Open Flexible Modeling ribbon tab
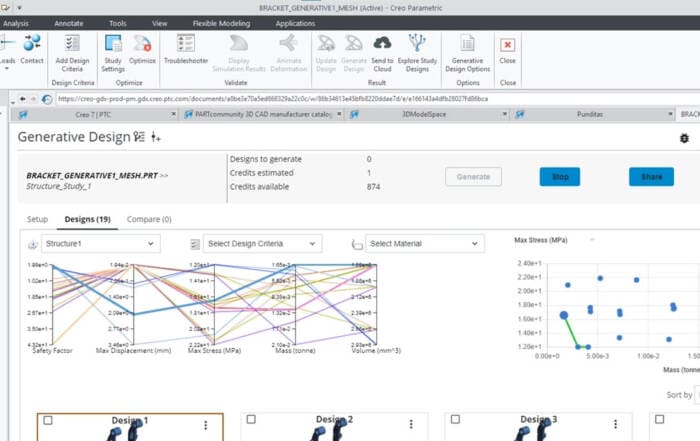 coord(221,24)
